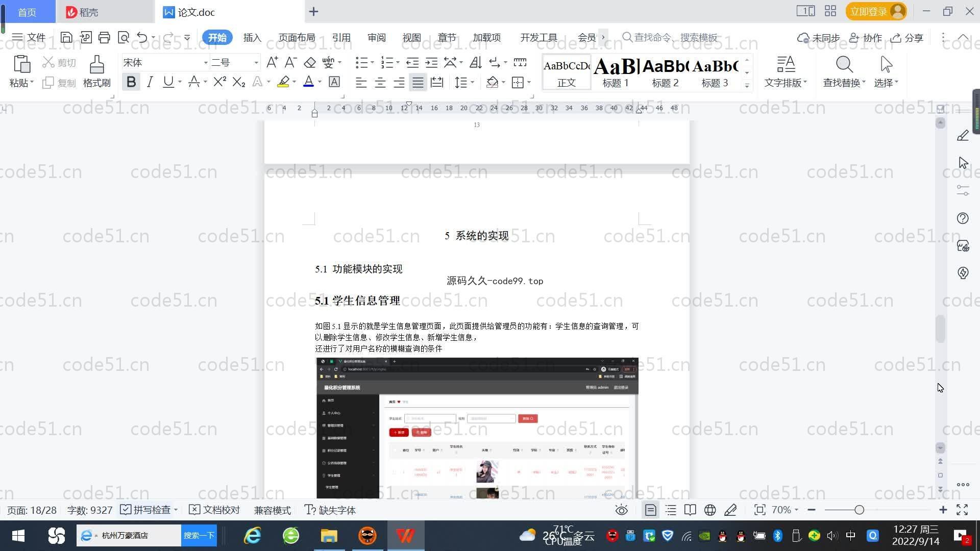
Task: Apply text highlight color swatch
Action: pyautogui.click(x=283, y=82)
